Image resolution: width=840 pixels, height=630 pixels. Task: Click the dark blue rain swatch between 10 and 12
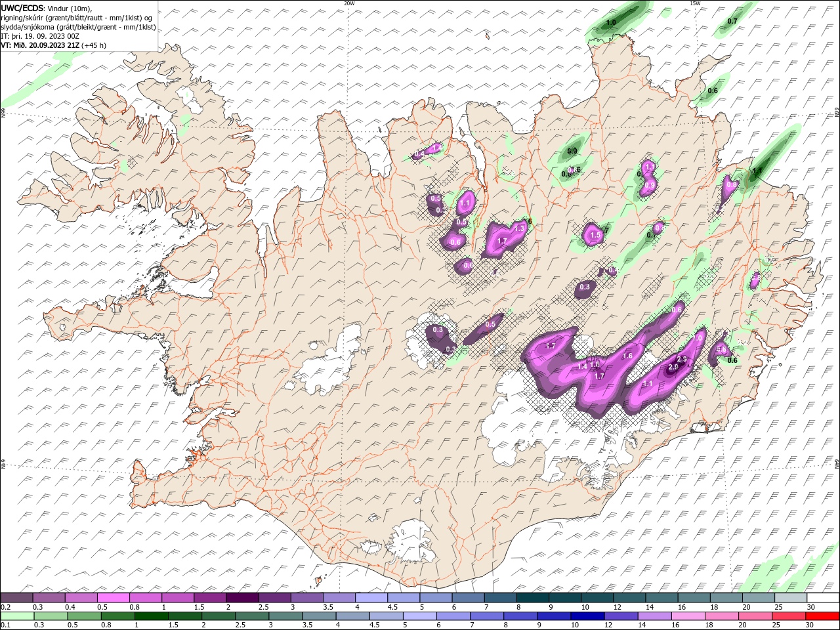[587, 616]
